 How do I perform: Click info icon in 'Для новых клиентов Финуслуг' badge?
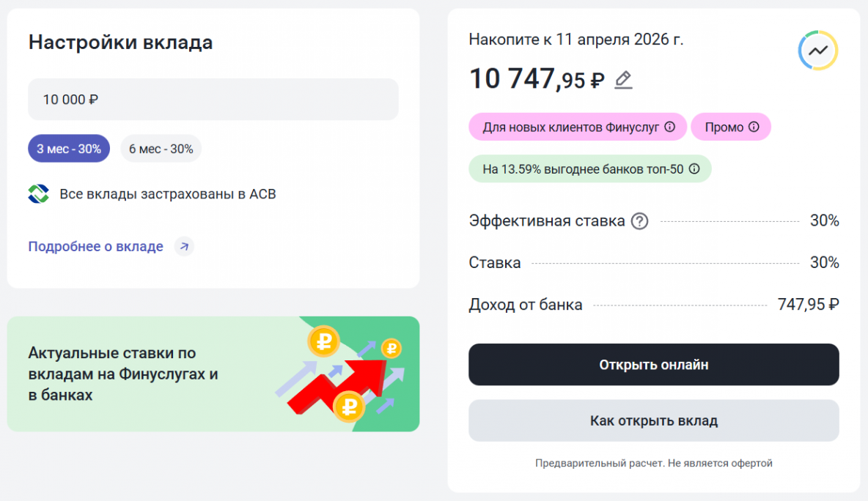(669, 127)
